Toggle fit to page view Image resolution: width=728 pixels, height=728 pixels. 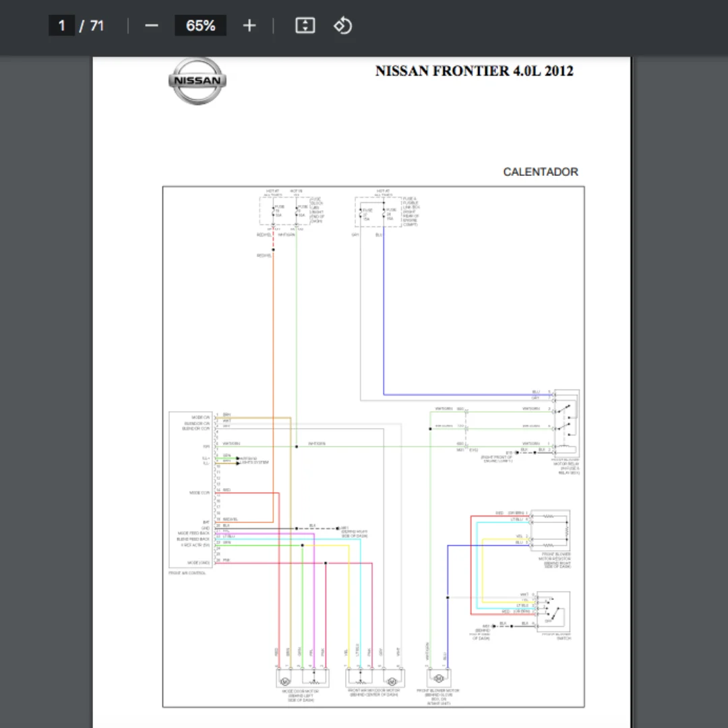(x=305, y=26)
